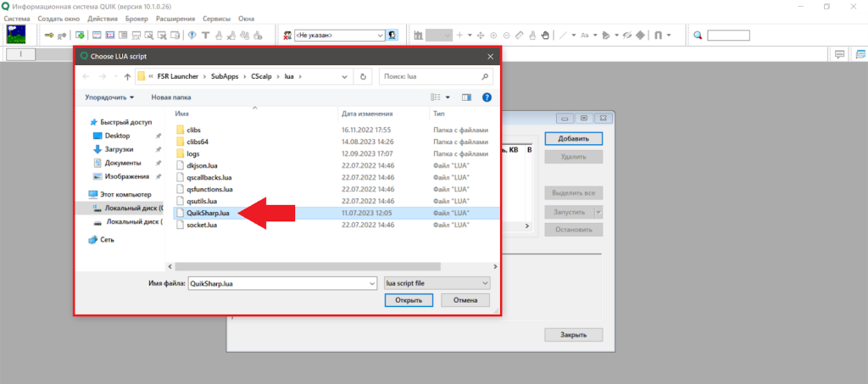Refresh the lua folder listing

(x=363, y=76)
